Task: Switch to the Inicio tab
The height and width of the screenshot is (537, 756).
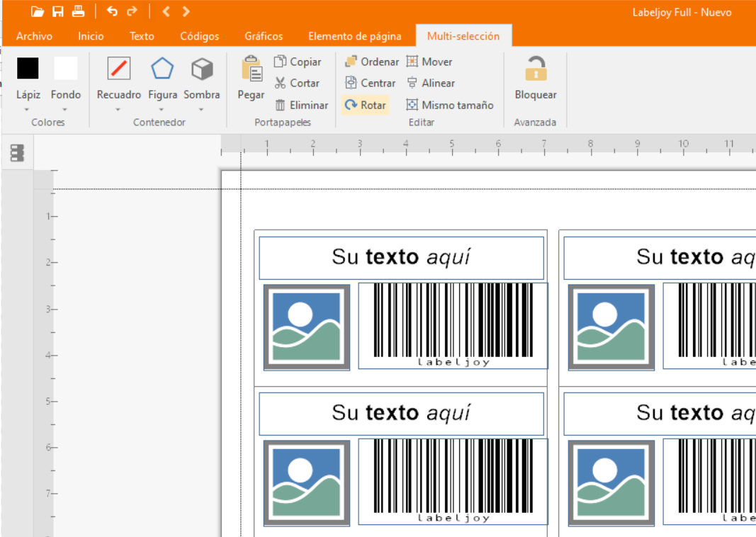Action: (x=91, y=36)
